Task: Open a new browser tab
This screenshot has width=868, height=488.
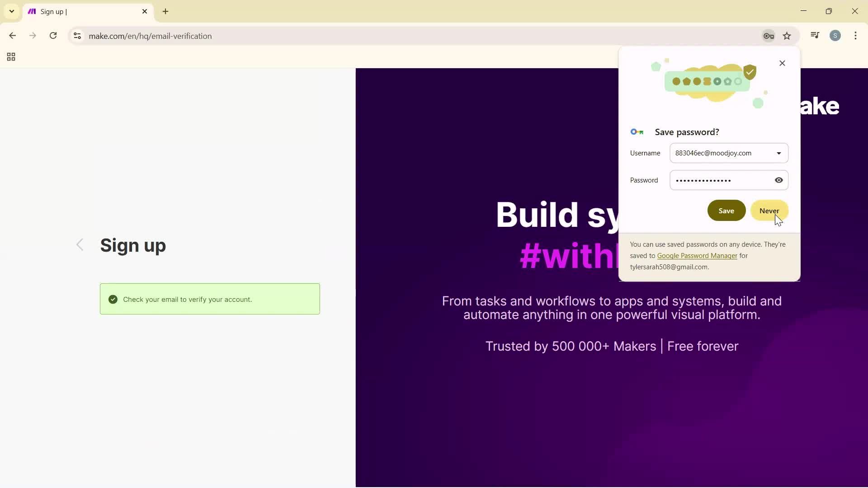Action: point(165,11)
